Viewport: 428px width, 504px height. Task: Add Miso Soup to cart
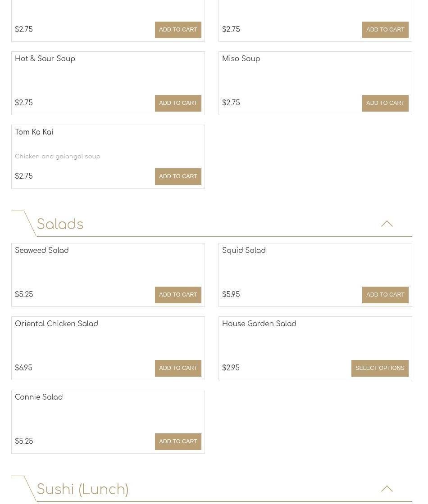385,103
